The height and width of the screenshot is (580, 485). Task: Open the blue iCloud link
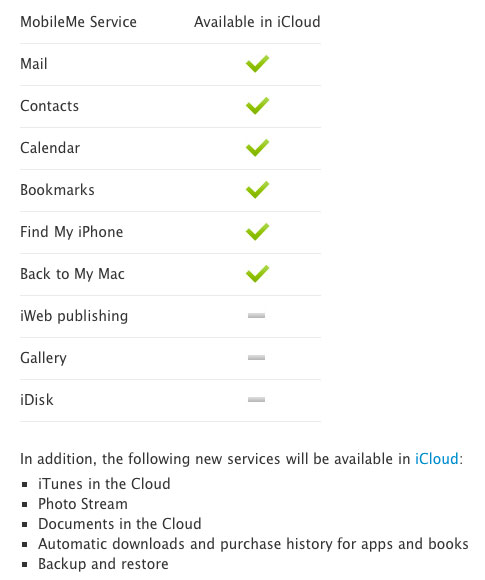pyautogui.click(x=437, y=459)
